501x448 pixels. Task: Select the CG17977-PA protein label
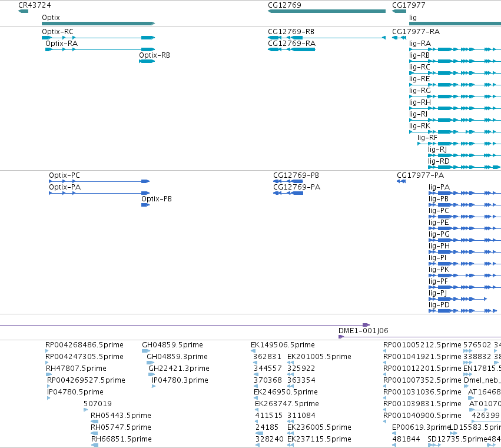click(x=420, y=175)
